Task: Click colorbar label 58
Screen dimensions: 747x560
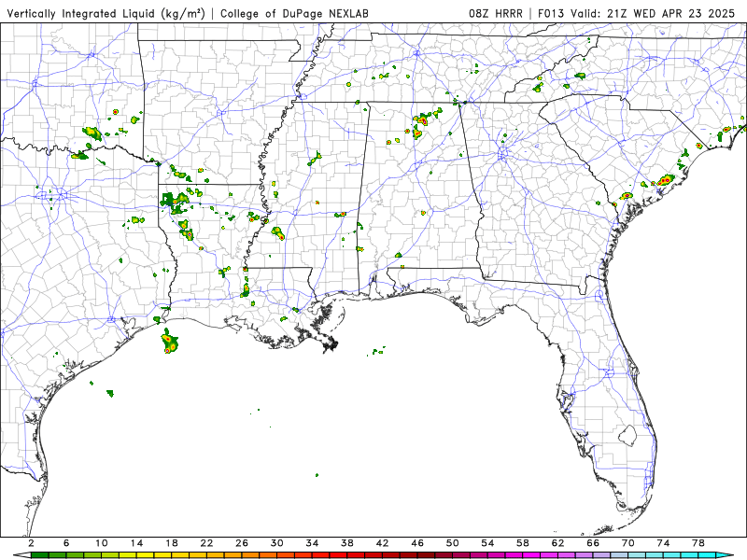Action: click(x=523, y=543)
